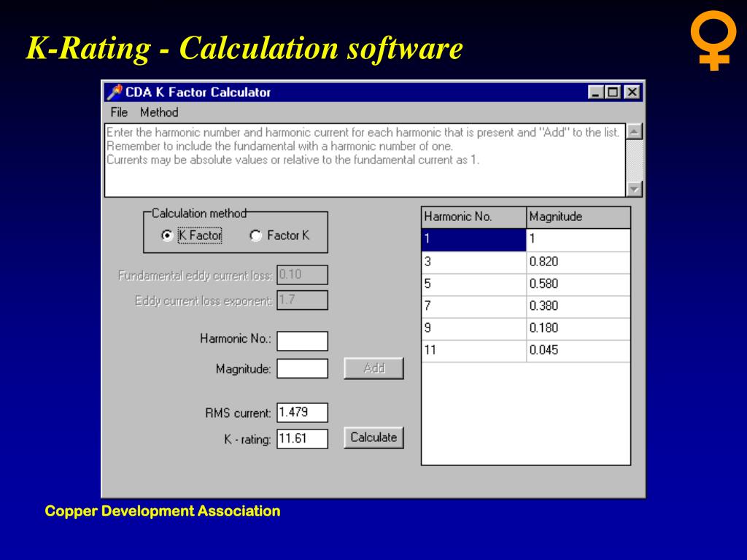The image size is (747, 560).
Task: Maximize the CDA K Factor Calculator window
Action: [612, 92]
